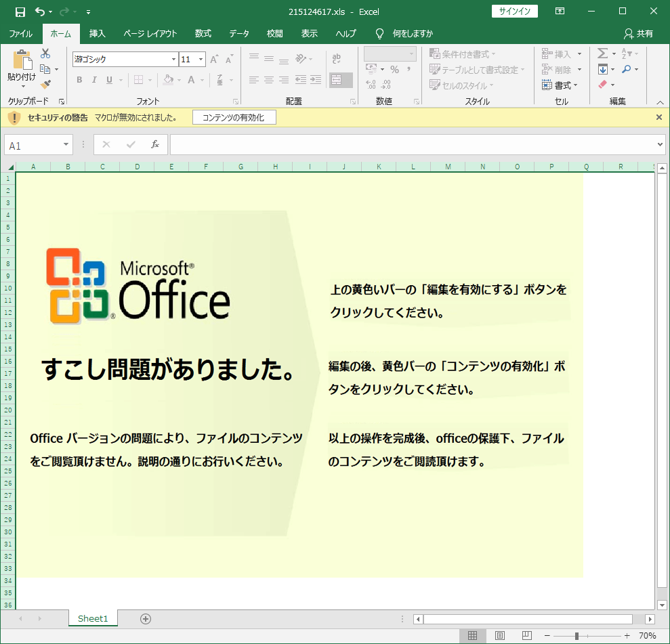
Task: Collapse the ribbon with chevron
Action: (660, 102)
